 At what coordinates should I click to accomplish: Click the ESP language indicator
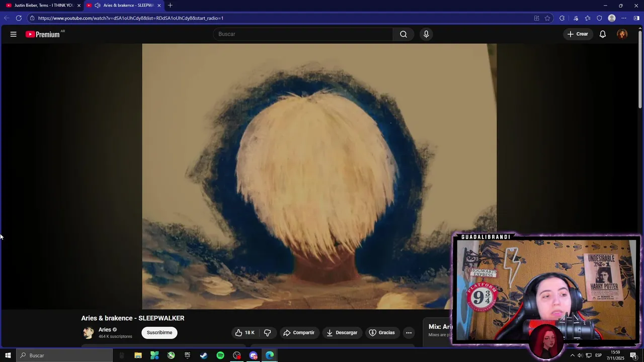tap(598, 355)
